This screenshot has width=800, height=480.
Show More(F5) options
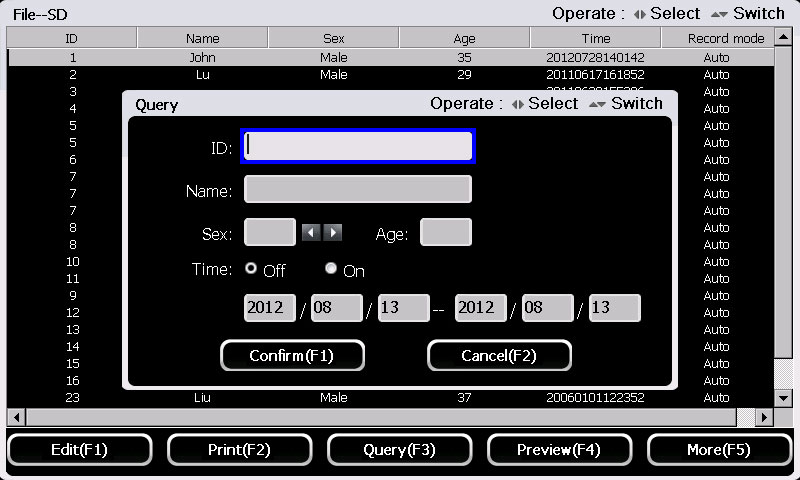(718, 450)
